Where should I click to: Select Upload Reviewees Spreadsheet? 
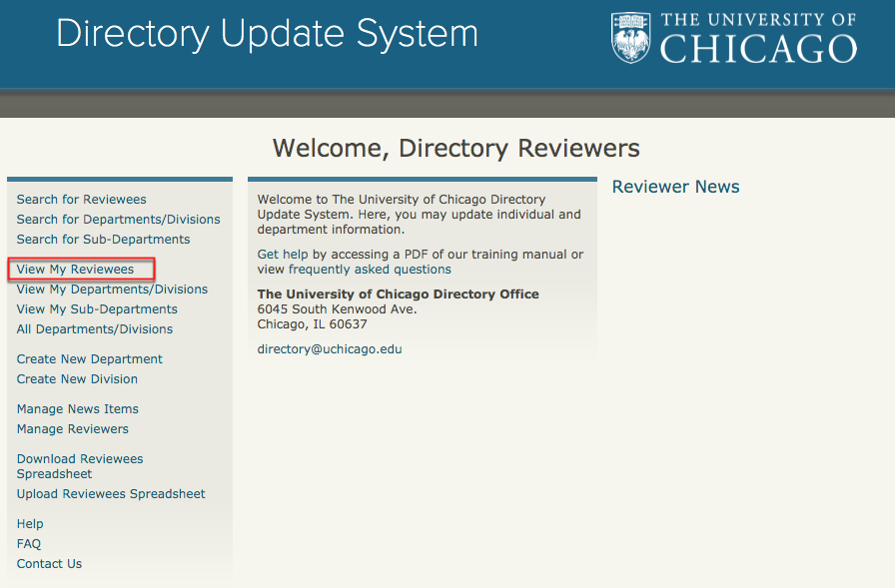pyautogui.click(x=111, y=494)
